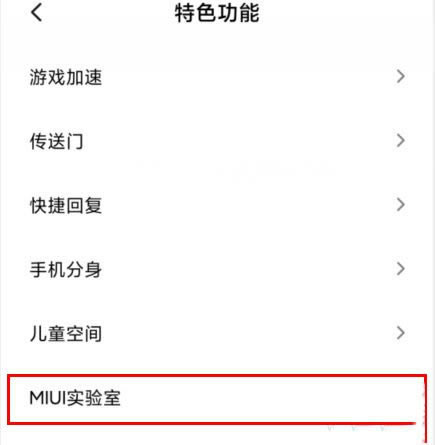Click inside the red highlighted MIUI实验室 box
This screenshot has width=435, height=445.
[x=217, y=399]
